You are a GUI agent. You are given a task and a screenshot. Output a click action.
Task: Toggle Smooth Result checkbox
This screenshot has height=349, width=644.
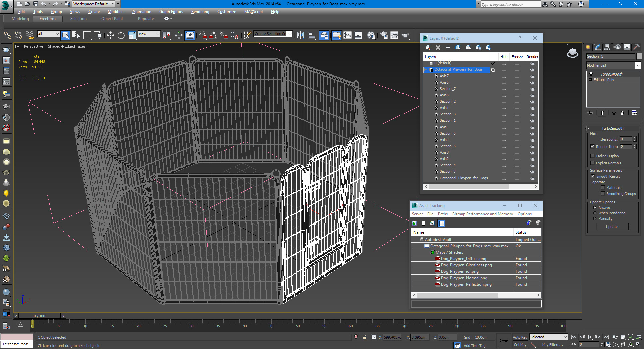(x=593, y=176)
